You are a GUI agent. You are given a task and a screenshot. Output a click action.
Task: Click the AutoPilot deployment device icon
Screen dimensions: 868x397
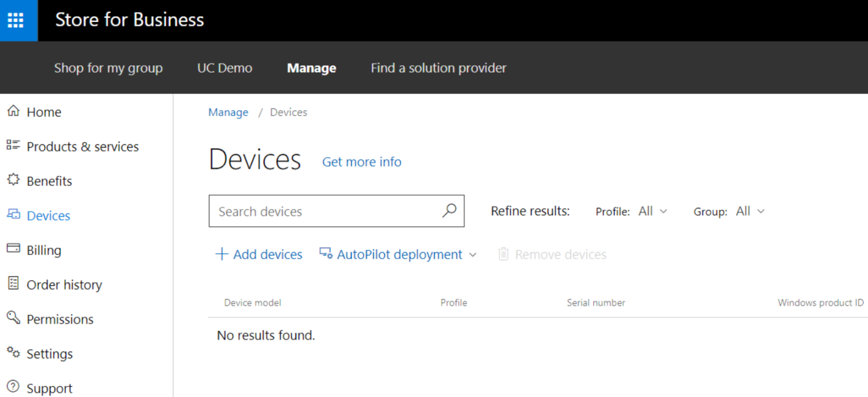click(326, 253)
